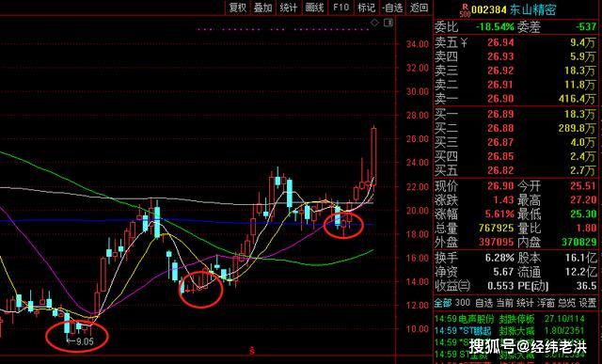Open the 统计 tab in ticker panel
The width and height of the screenshot is (602, 364).
(x=525, y=303)
